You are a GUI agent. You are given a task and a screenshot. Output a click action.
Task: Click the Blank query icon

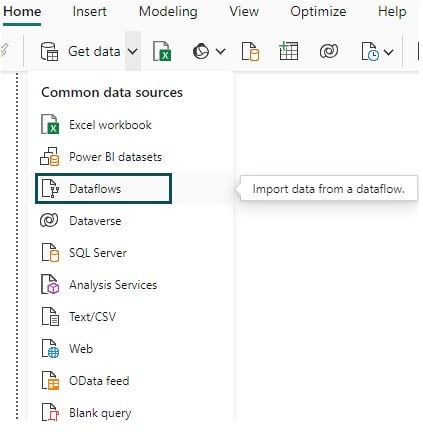(50, 412)
